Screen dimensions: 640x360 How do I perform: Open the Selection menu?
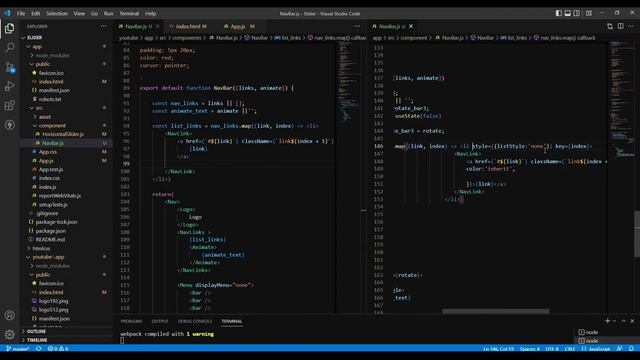[57, 13]
